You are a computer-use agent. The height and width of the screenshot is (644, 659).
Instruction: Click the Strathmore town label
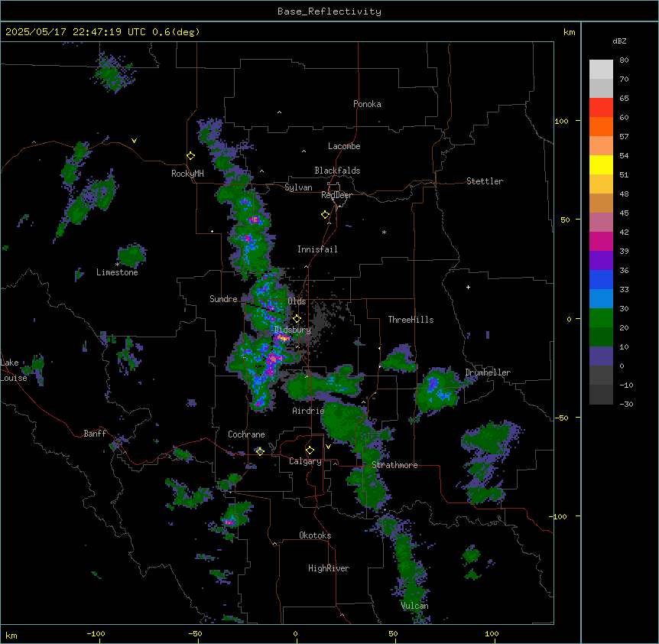click(394, 465)
